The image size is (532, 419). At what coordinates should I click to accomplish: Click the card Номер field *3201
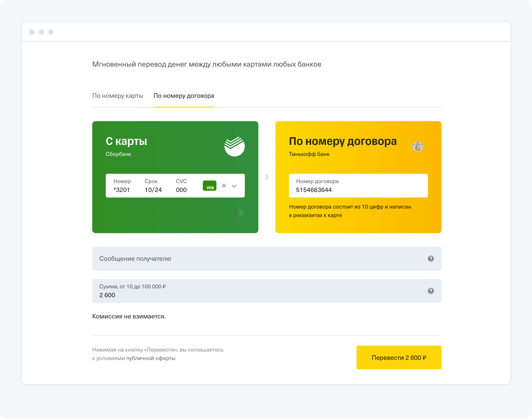tap(122, 186)
